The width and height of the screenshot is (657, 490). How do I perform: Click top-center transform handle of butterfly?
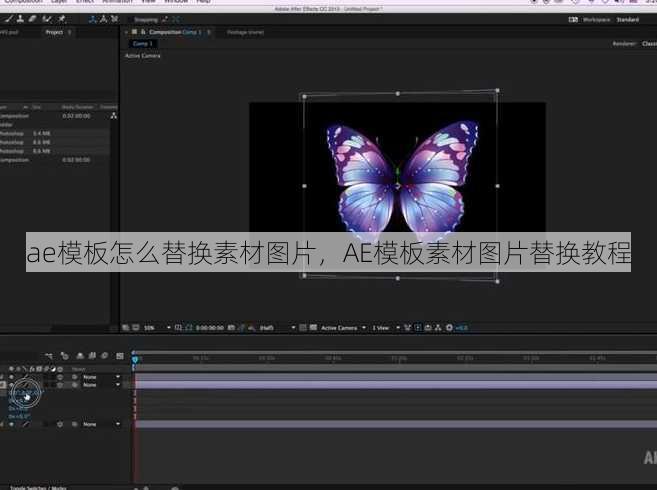398,93
